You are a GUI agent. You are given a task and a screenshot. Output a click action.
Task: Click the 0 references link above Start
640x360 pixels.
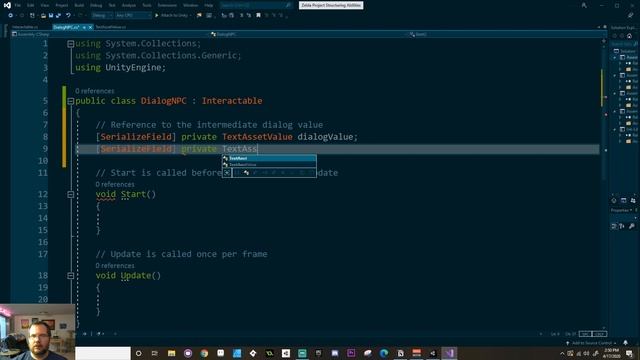115,184
